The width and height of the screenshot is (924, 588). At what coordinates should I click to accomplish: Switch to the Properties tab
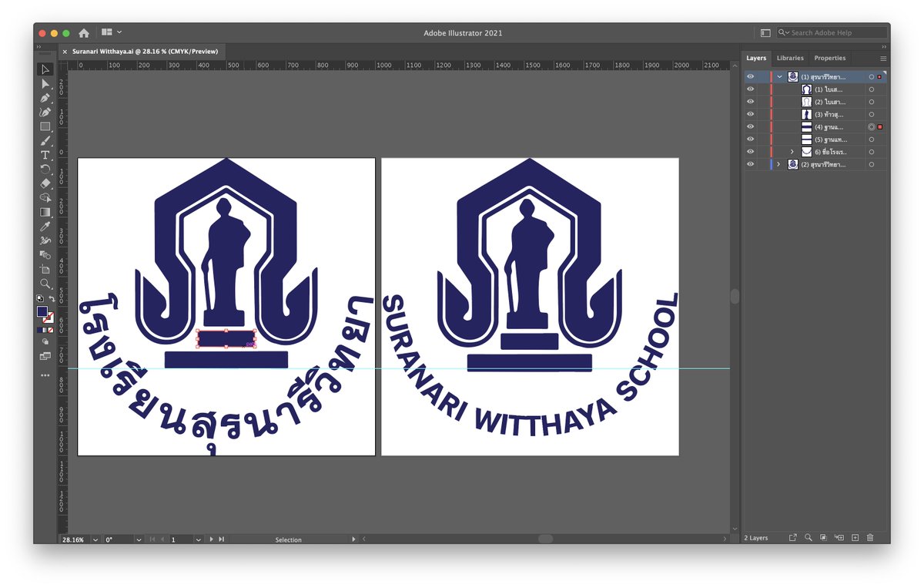click(x=830, y=58)
